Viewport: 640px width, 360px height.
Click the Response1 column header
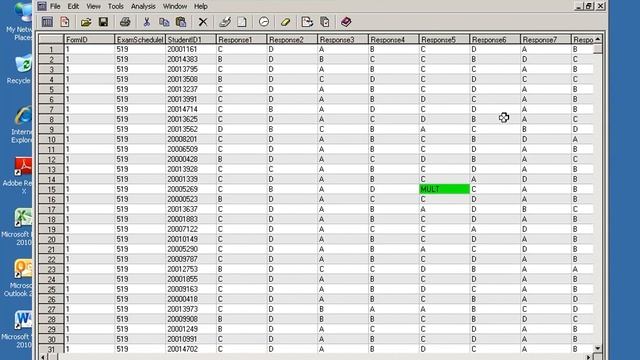[x=241, y=40]
